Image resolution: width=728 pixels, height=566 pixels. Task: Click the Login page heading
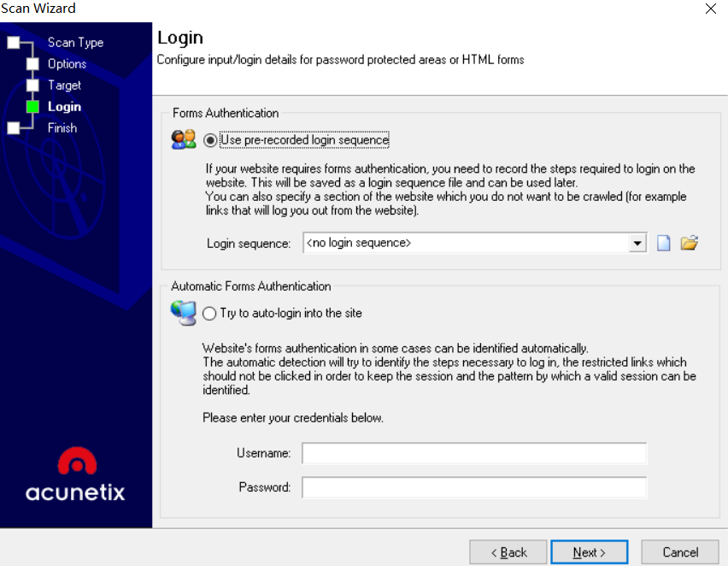180,38
